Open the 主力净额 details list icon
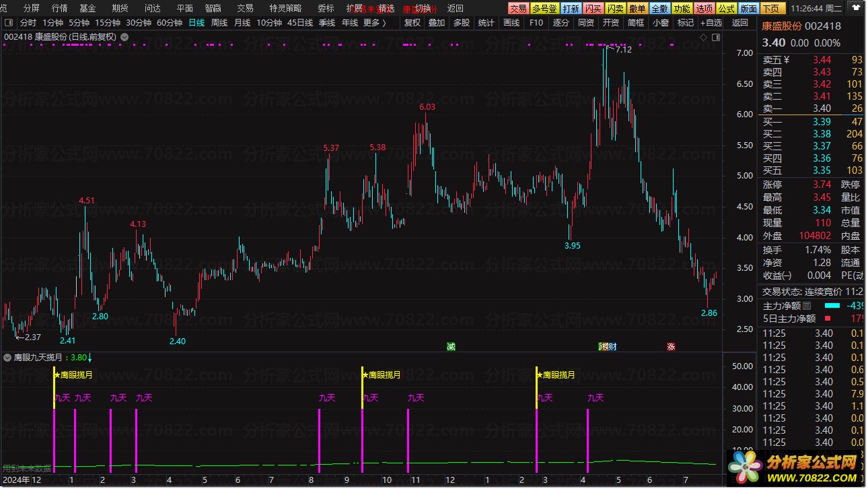Viewport: 868px width, 489px height. (x=807, y=306)
